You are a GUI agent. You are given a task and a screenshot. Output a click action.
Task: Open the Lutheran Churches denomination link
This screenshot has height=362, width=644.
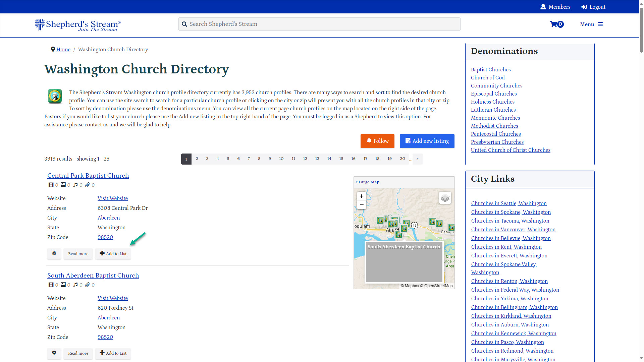point(493,110)
